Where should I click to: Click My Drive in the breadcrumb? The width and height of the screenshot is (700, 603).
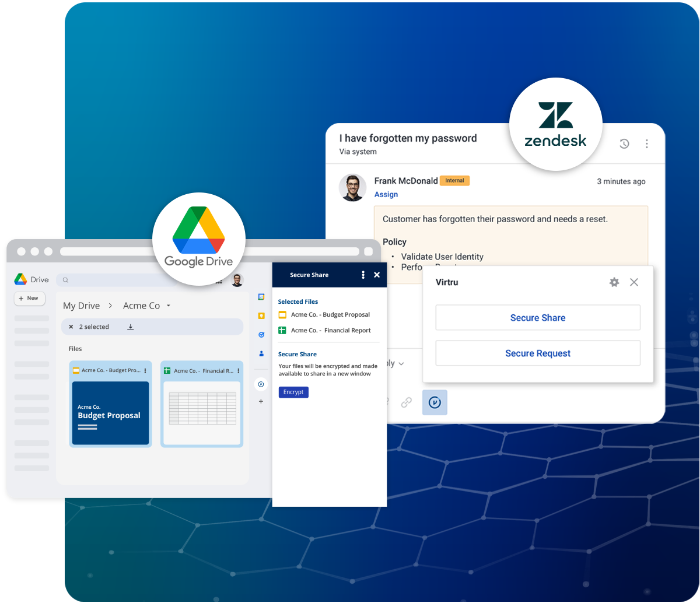tap(81, 306)
